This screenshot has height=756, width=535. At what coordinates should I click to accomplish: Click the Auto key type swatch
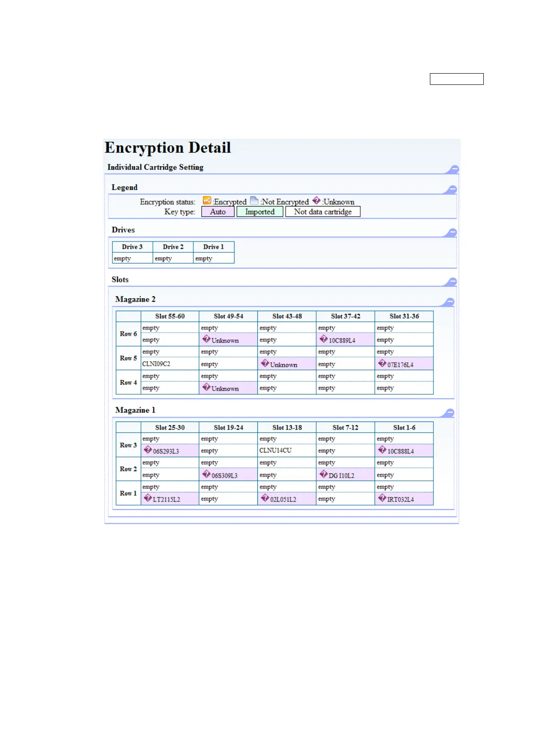(x=218, y=212)
